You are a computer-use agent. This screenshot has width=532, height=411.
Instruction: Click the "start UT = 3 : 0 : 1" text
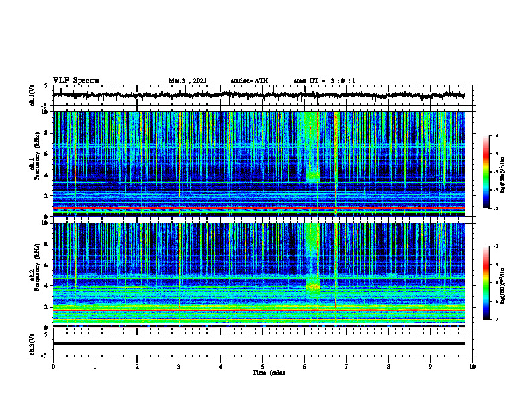point(324,81)
